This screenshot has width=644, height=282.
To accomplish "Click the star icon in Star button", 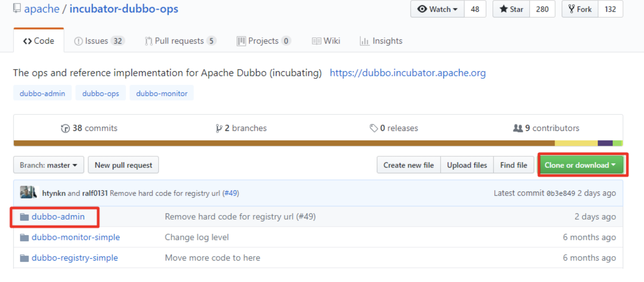I will point(504,9).
